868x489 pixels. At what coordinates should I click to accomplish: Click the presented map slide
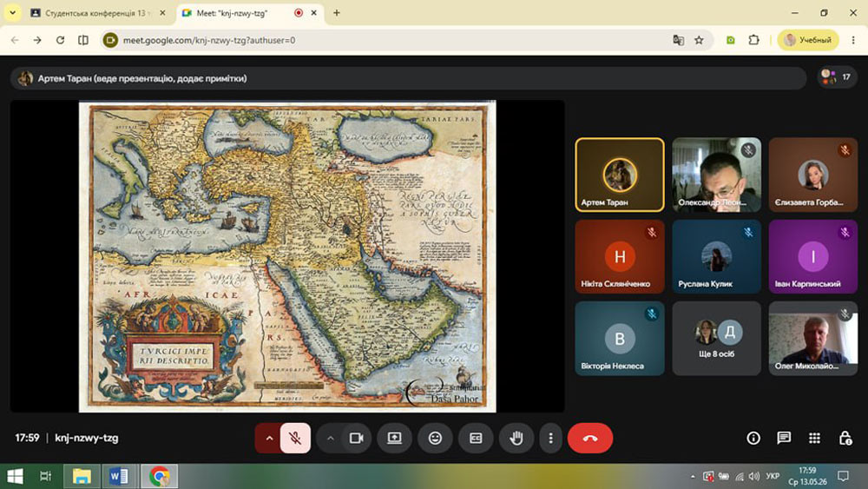(x=287, y=256)
